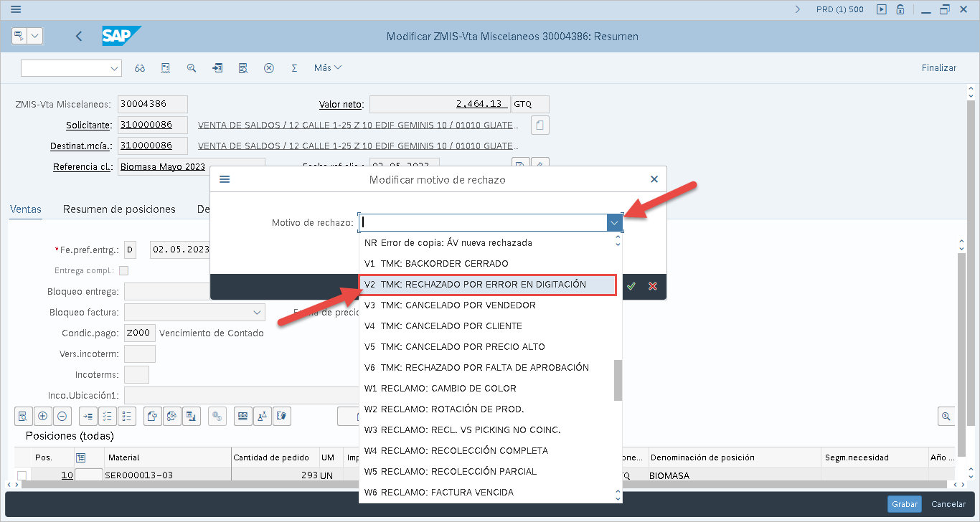Image resolution: width=980 pixels, height=522 pixels.
Task: Select the checkbox for position row 10
Action: (22, 475)
